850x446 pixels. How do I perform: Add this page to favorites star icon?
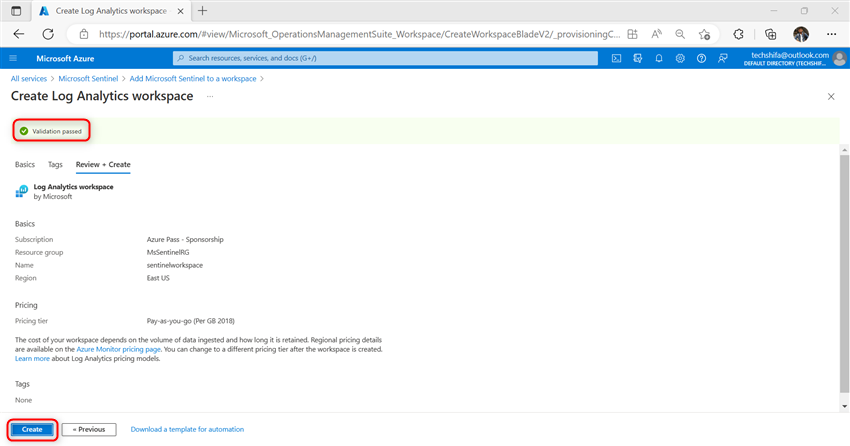pyautogui.click(x=704, y=34)
